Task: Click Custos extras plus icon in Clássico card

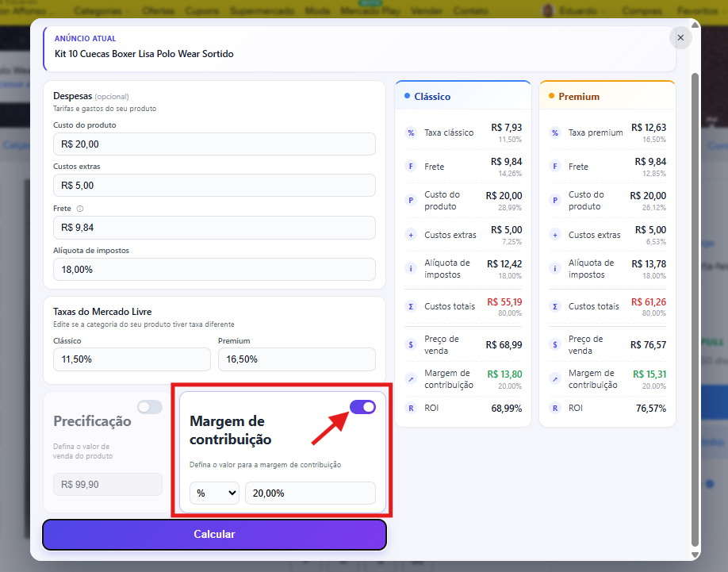Action: [411, 235]
